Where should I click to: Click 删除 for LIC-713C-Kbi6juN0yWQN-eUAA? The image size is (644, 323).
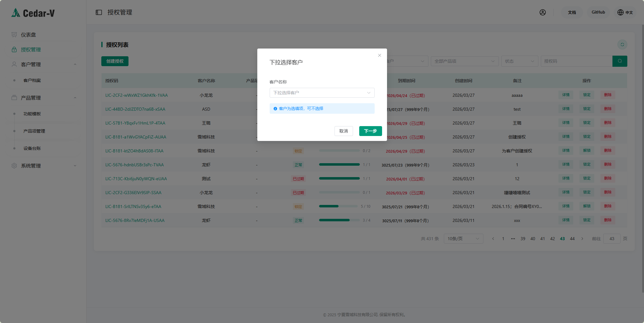click(x=608, y=178)
